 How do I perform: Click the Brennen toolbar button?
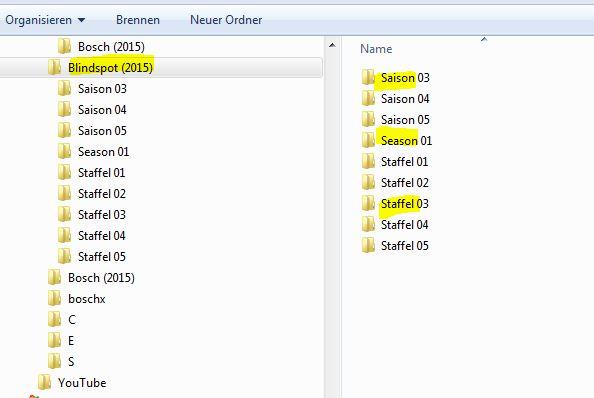[138, 20]
